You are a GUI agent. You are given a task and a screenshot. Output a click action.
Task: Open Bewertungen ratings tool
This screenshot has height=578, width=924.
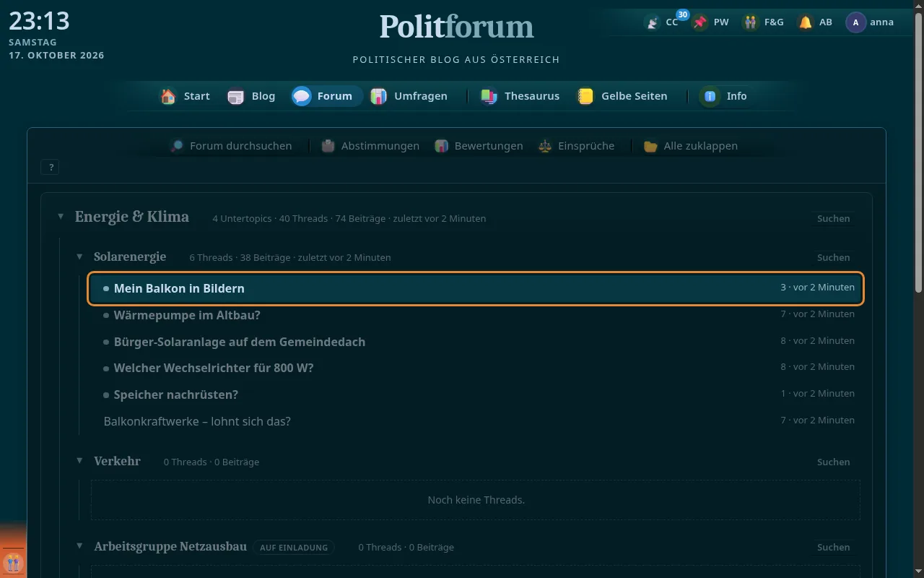click(479, 146)
